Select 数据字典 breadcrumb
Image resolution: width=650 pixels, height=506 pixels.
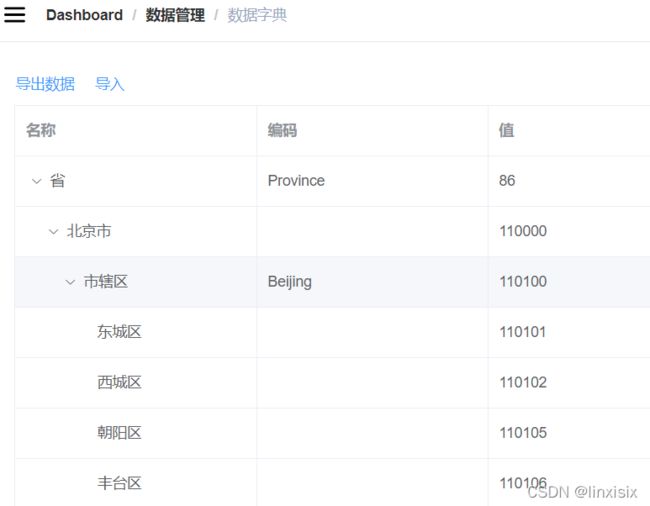(257, 15)
